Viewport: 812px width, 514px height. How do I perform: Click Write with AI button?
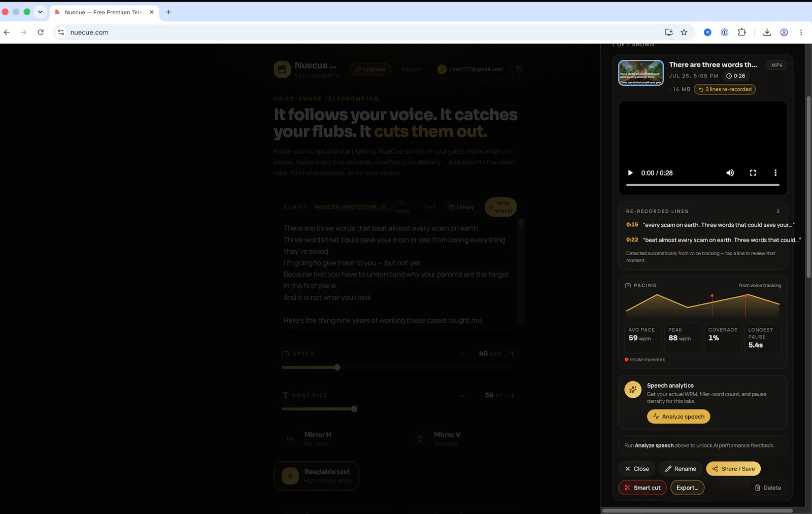coord(500,207)
